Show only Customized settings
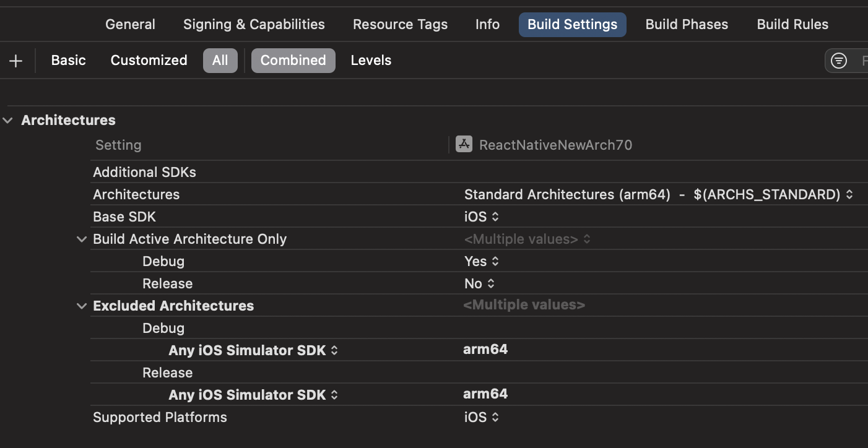Screen dimensions: 868x448 (149, 60)
